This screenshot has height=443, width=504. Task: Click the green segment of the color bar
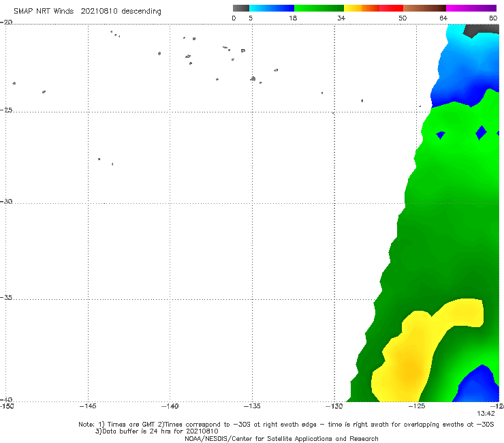[x=319, y=8]
